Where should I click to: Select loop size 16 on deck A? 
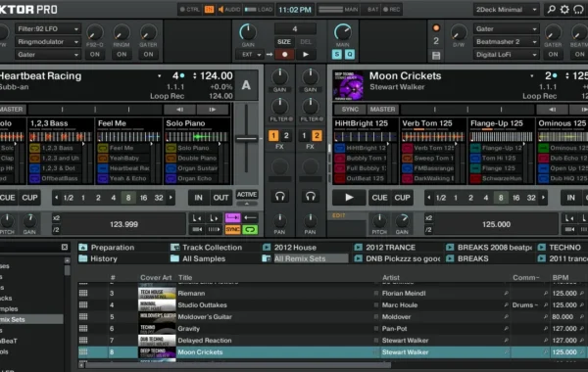tap(143, 198)
